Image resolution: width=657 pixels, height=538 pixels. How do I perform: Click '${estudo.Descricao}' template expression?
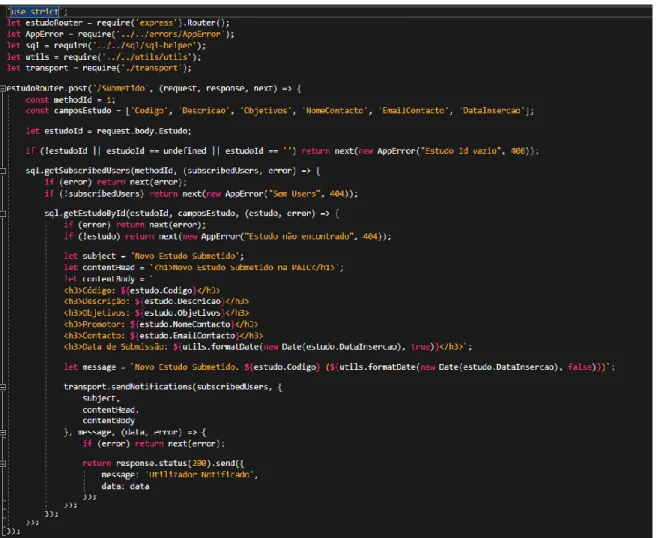pyautogui.click(x=180, y=301)
